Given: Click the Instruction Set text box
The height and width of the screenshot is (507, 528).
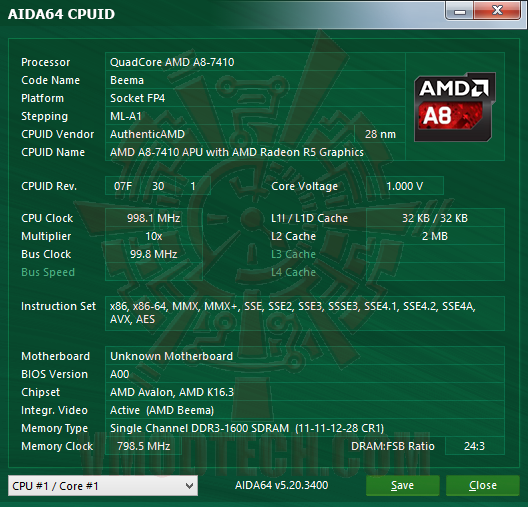Looking at the screenshot, I should [x=305, y=313].
